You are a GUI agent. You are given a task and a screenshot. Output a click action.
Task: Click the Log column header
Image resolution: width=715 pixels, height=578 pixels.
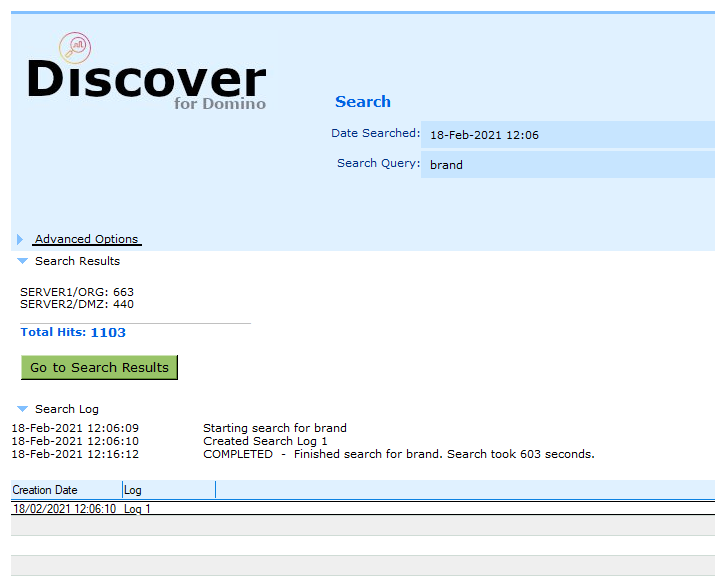pos(169,490)
